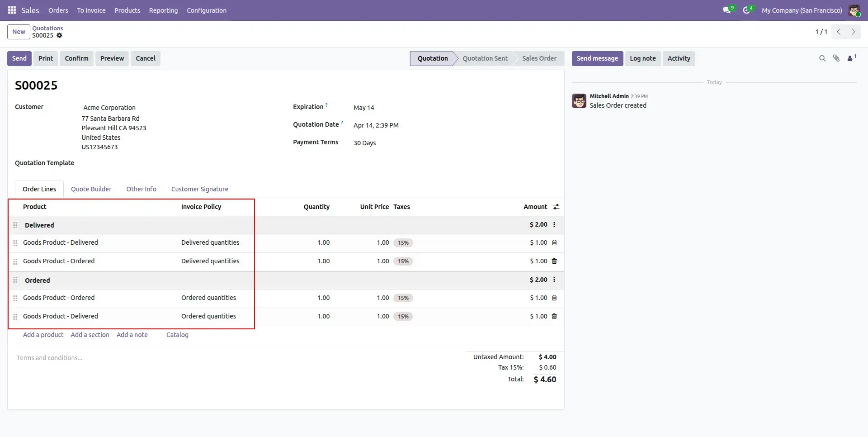Image resolution: width=868 pixels, height=437 pixels.
Task: Open the Catalog link
Action: 177,335
